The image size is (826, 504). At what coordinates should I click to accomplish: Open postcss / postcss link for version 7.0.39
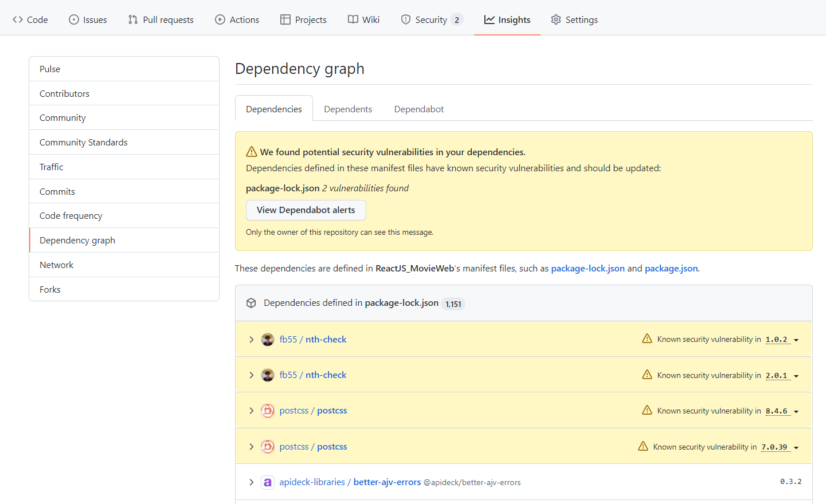(314, 446)
